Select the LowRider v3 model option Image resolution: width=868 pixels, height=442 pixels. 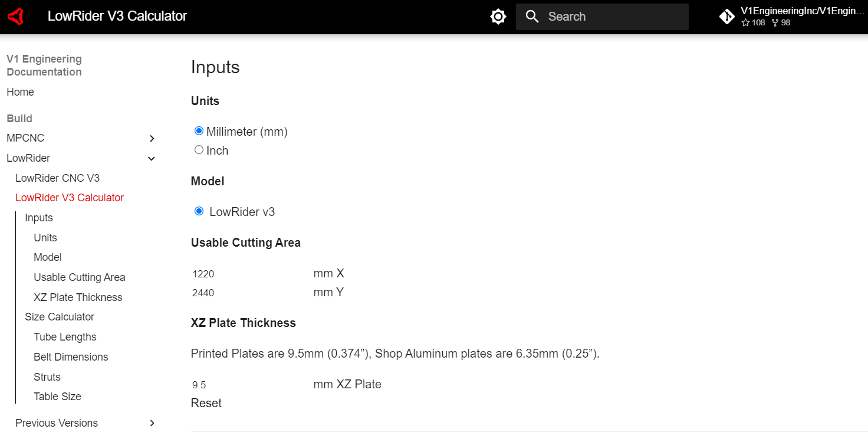pos(199,211)
